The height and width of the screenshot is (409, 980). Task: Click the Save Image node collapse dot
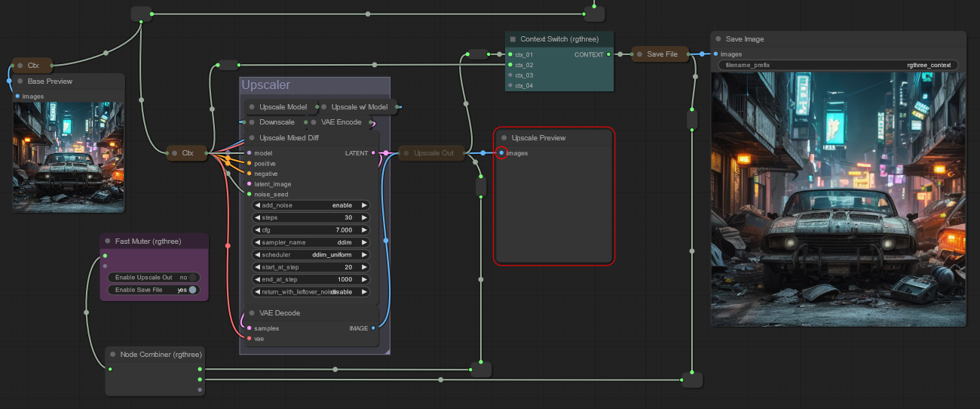718,39
